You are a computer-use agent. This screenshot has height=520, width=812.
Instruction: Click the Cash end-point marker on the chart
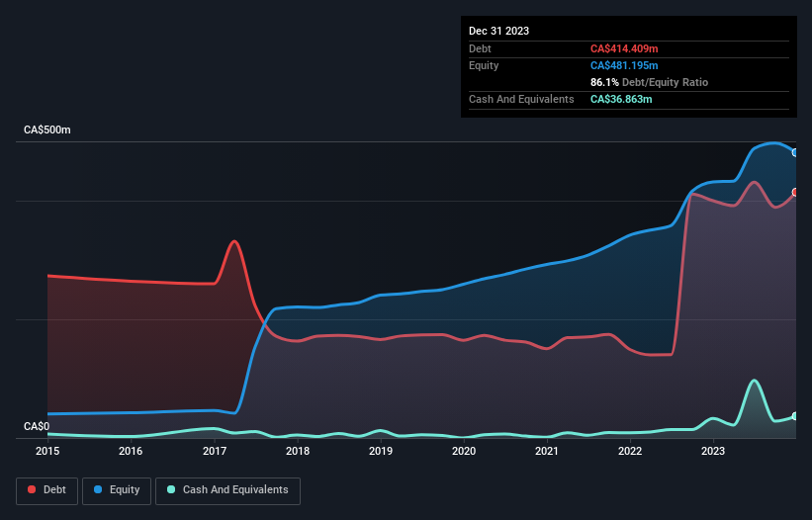pyautogui.click(x=795, y=416)
